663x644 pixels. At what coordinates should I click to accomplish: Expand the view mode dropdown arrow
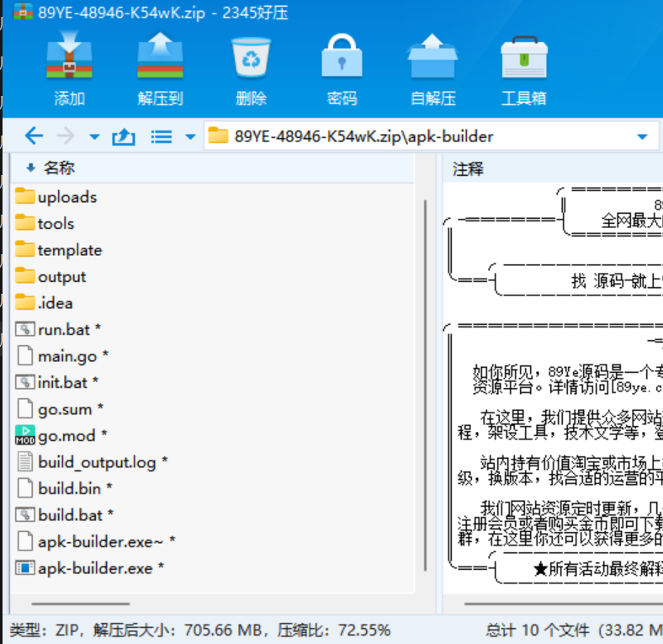190,137
